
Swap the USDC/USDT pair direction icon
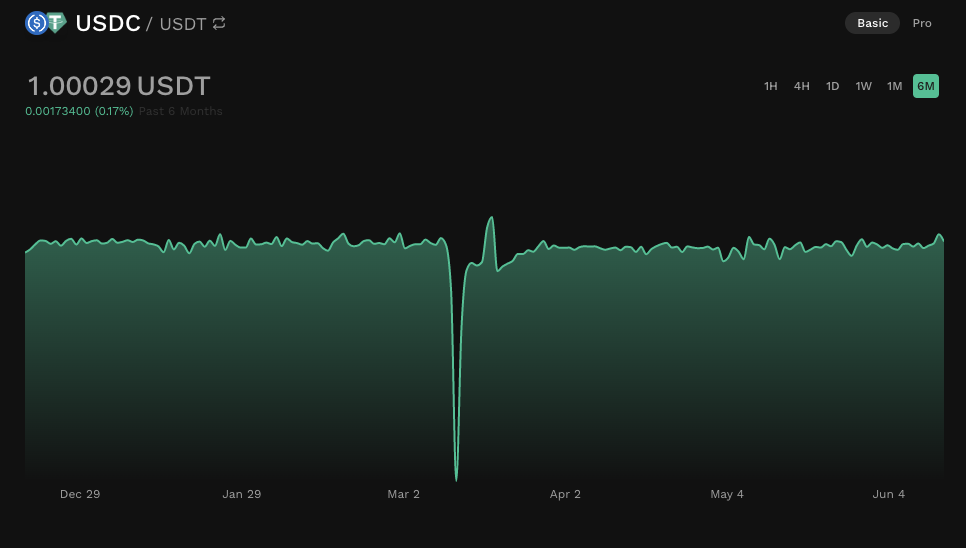(219, 23)
